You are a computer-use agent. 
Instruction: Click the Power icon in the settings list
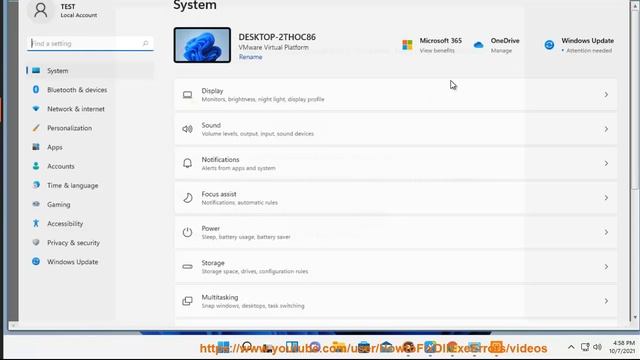[187, 232]
